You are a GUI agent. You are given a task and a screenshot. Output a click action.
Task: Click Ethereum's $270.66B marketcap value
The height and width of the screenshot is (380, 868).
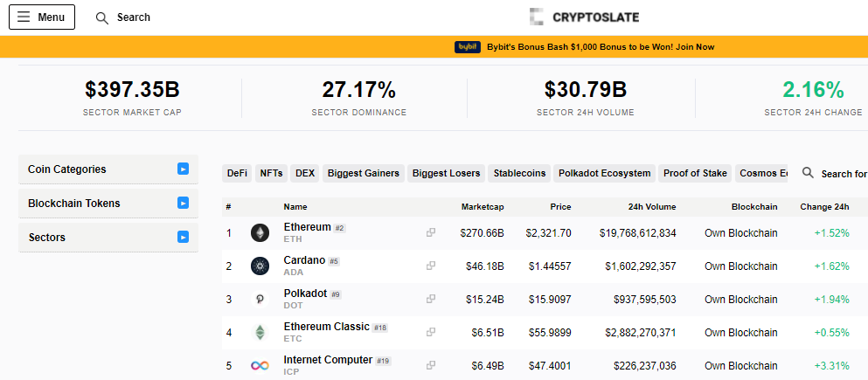[x=483, y=233]
